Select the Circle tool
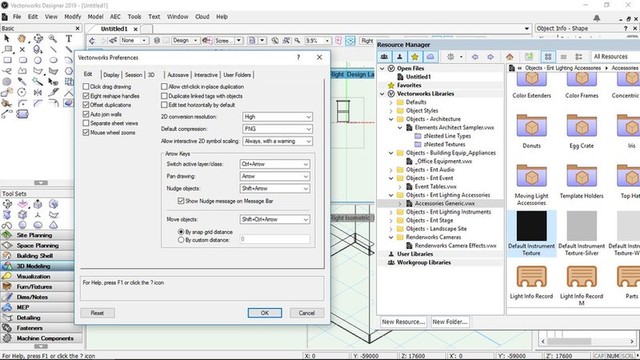The height and width of the screenshot is (360, 640). [38, 60]
